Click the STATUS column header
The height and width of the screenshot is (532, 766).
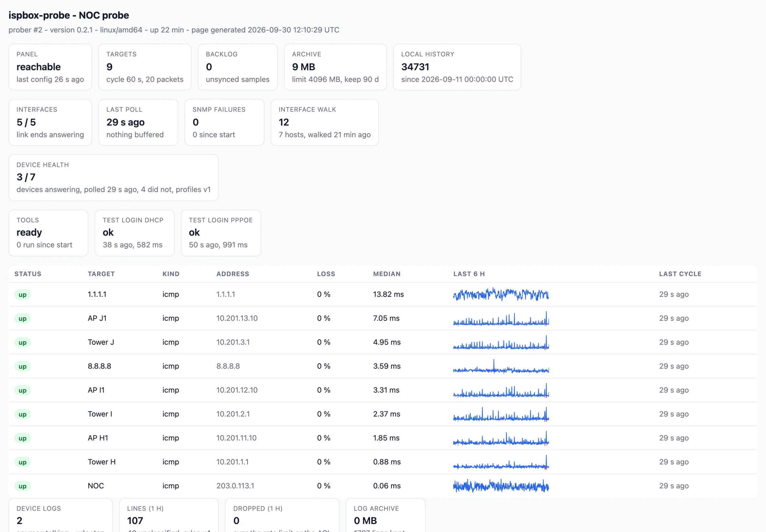coord(28,274)
